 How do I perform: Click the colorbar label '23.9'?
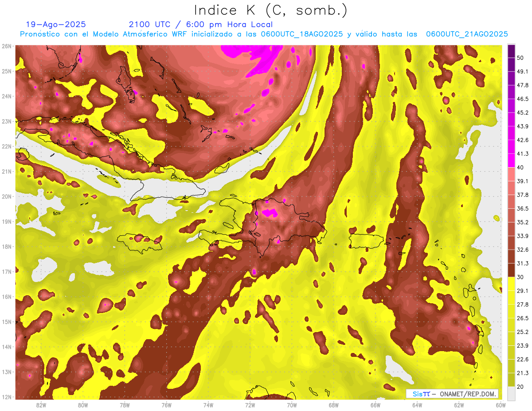[x=522, y=345]
